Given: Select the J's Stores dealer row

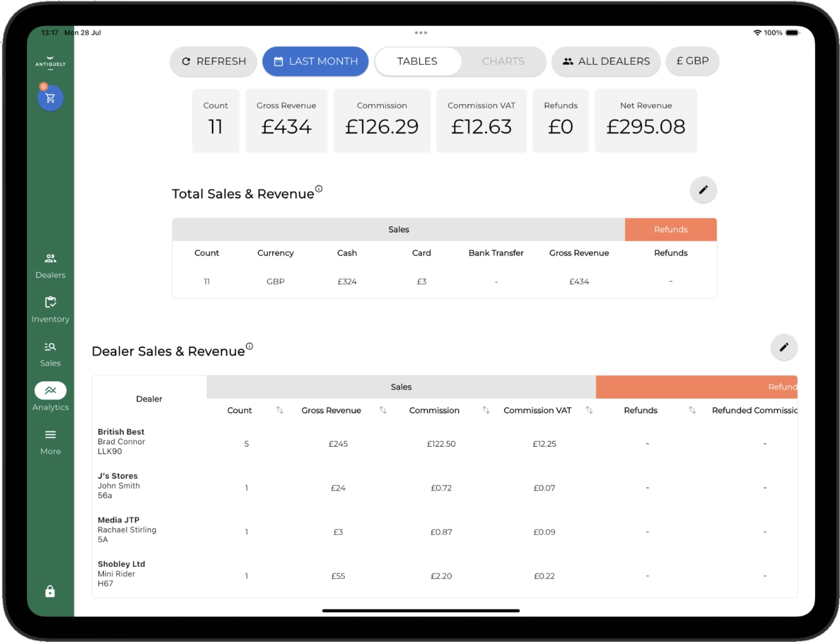Looking at the screenshot, I should (x=444, y=486).
